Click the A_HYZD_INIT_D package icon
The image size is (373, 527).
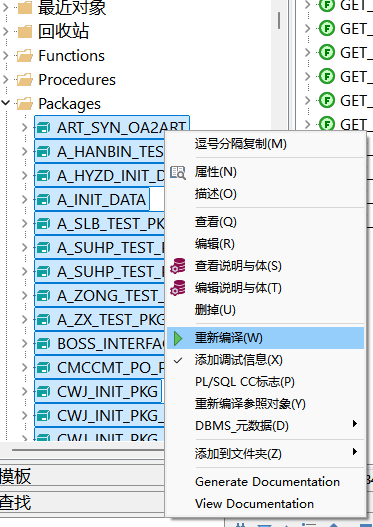pos(43,176)
